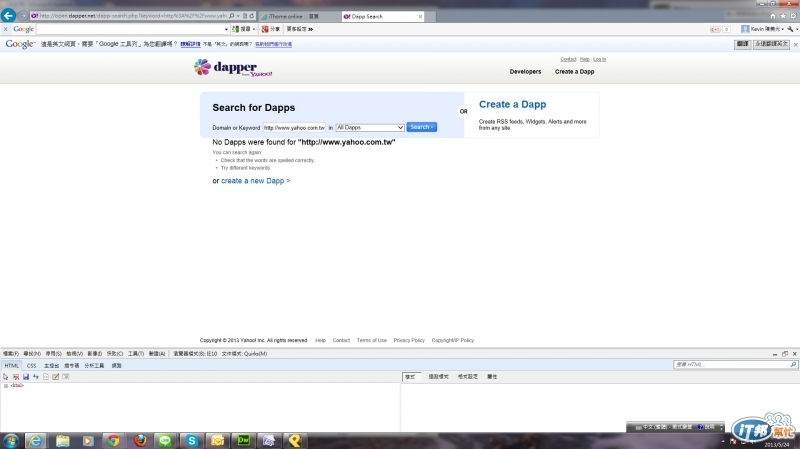Open Google toolbar search box dropdown arrow
The width and height of the screenshot is (800, 449).
tap(226, 29)
